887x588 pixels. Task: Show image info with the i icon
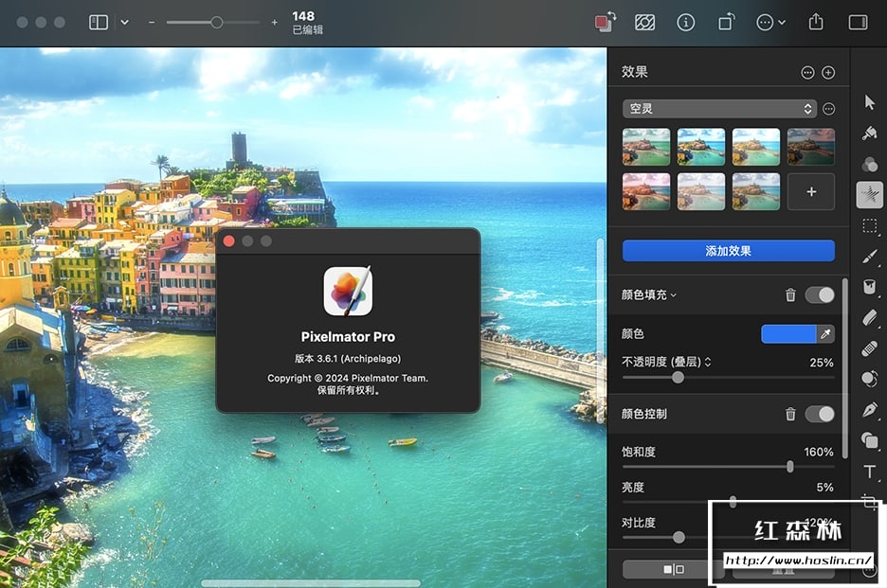click(685, 23)
